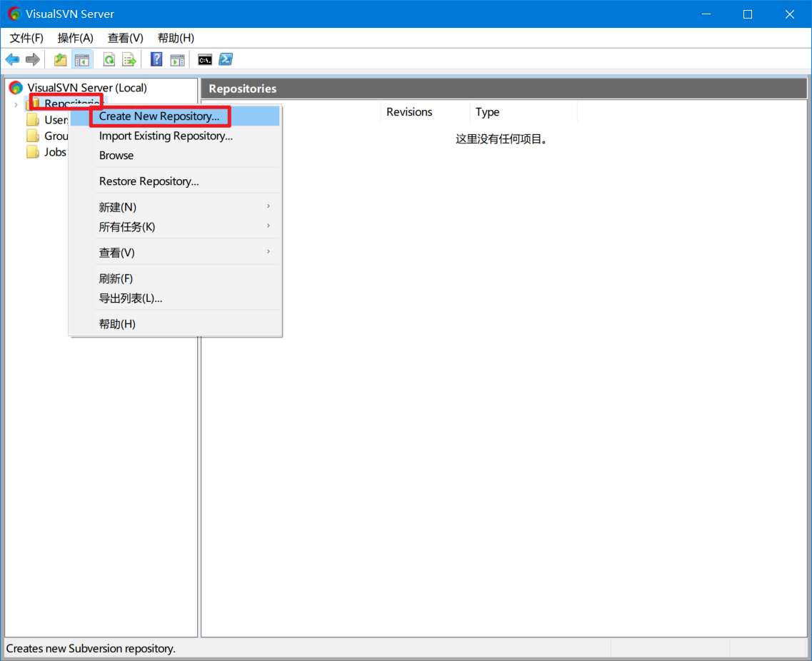Click the Jobs folder icon in tree
This screenshot has height=661, width=812.
point(33,151)
